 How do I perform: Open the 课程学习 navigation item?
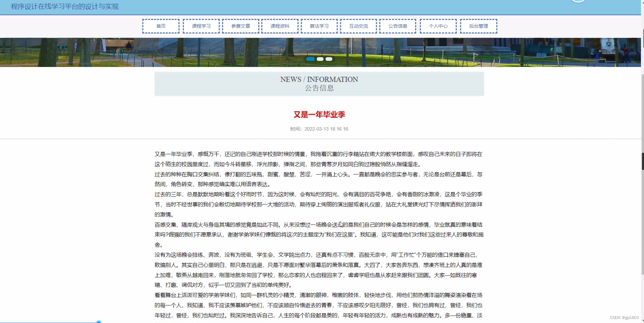click(x=201, y=26)
